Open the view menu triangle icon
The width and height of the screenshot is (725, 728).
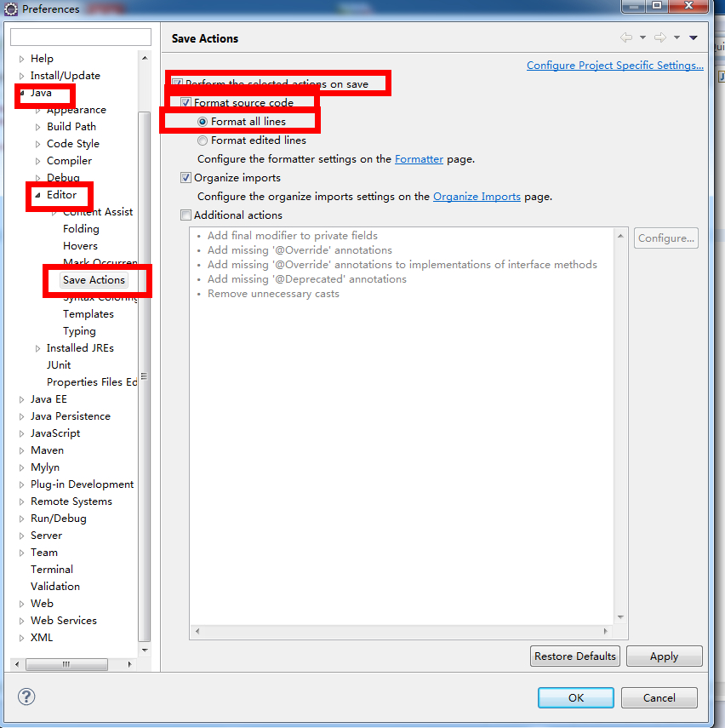pos(694,37)
